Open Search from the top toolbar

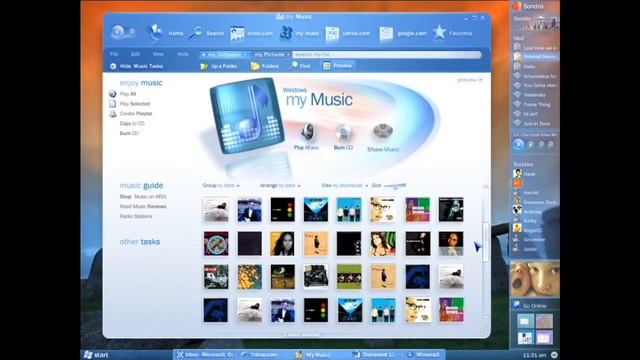pyautogui.click(x=206, y=33)
